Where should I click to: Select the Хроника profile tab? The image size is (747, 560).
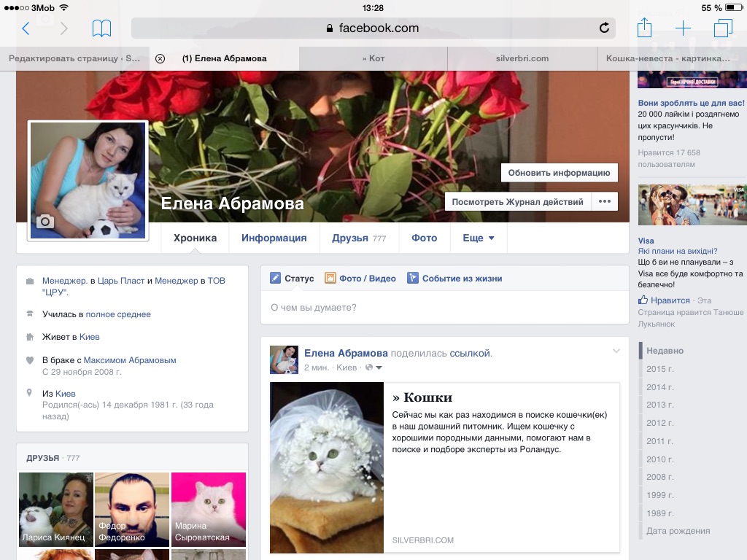click(195, 238)
